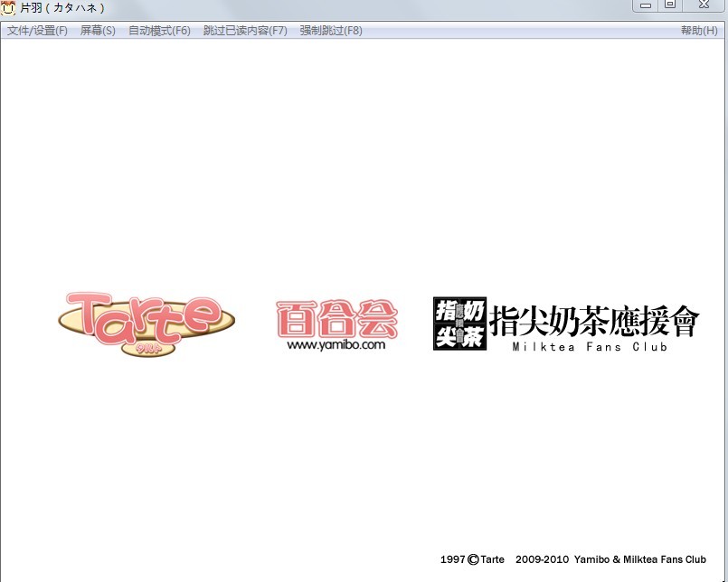The image size is (728, 582).
Task: Click the 1997 © Tarte copyright text
Action: click(x=472, y=559)
